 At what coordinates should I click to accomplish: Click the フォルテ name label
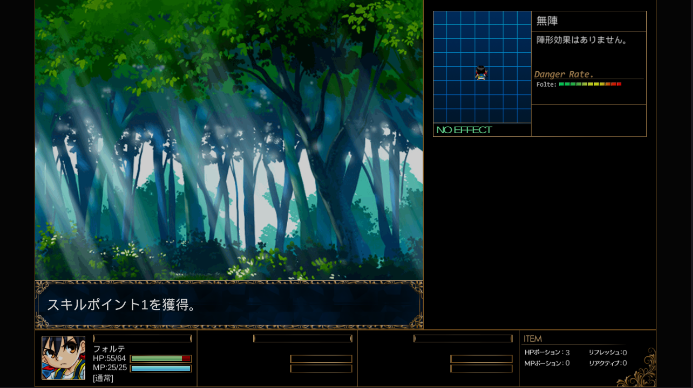point(109,349)
